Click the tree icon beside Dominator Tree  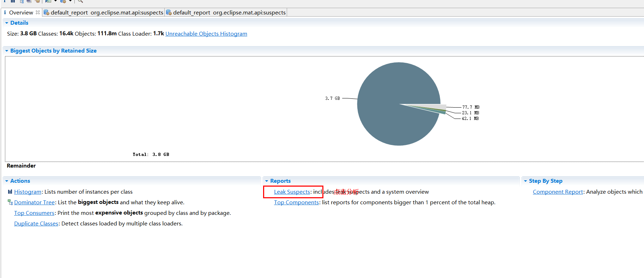point(10,202)
